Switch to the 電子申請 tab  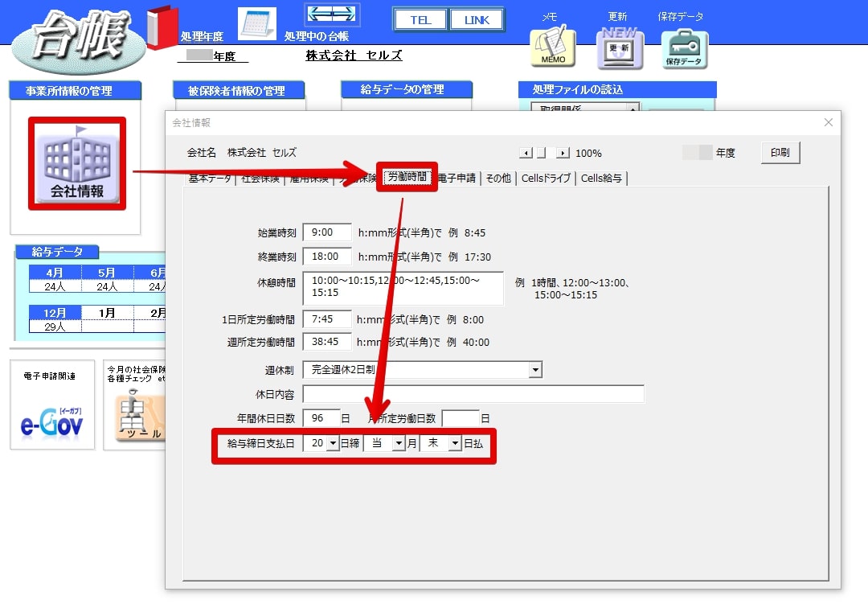pos(457,178)
